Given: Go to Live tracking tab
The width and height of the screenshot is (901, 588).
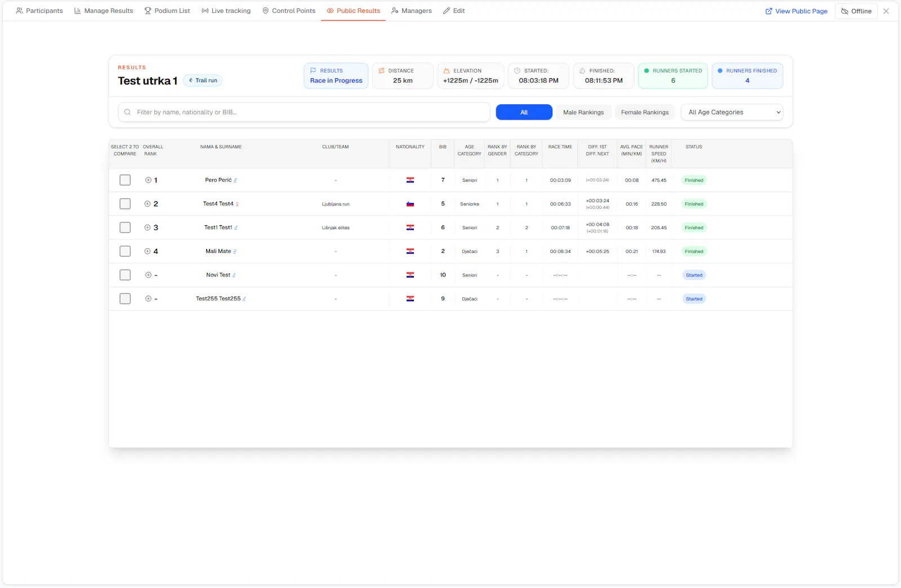Looking at the screenshot, I should (226, 11).
